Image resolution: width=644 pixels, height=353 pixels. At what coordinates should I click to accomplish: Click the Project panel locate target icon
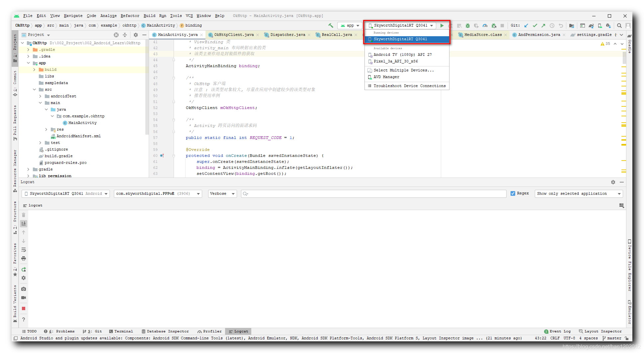116,35
